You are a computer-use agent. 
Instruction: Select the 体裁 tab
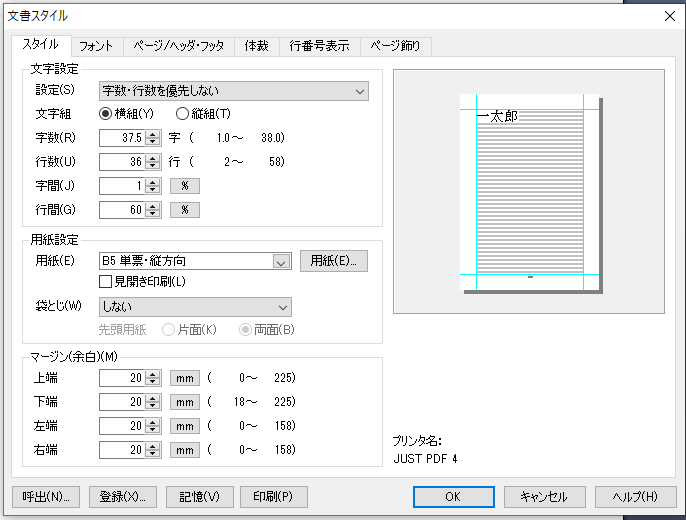coord(256,45)
